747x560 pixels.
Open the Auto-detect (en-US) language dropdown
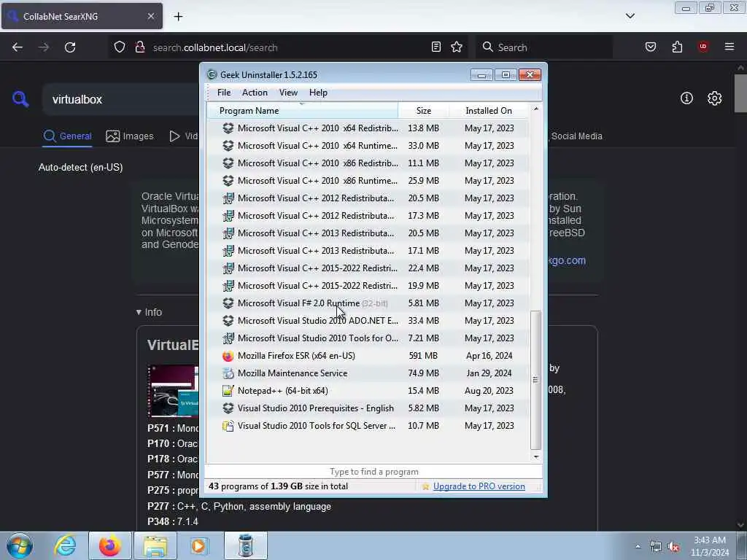click(x=80, y=168)
